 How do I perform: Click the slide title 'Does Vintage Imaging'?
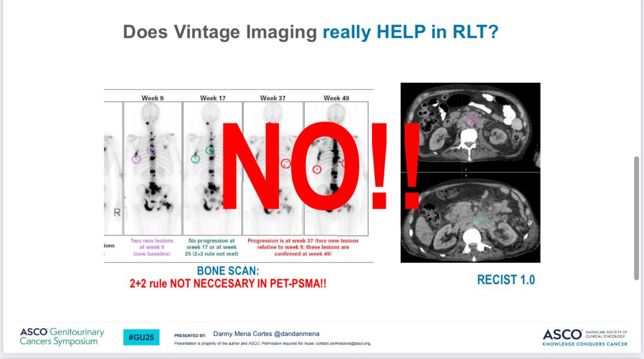click(x=220, y=32)
